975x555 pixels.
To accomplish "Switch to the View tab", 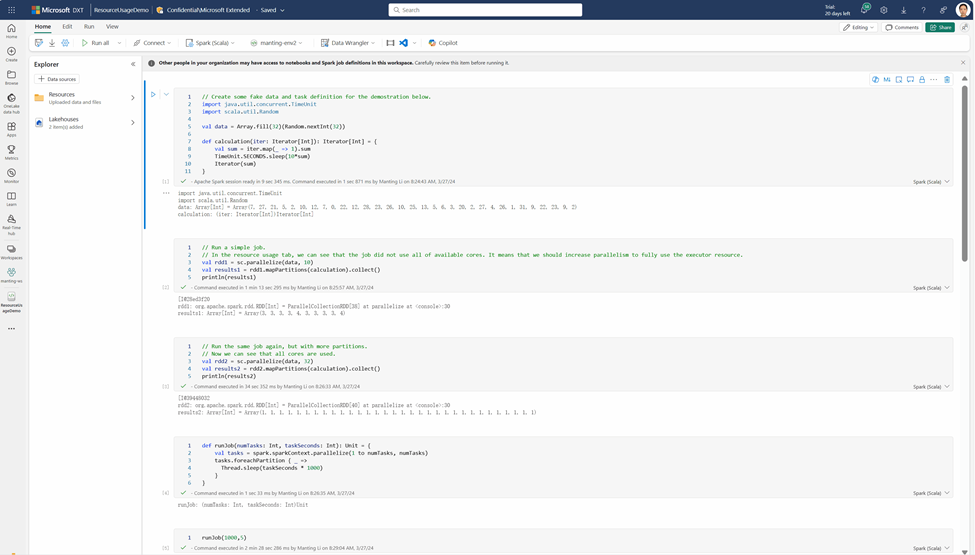I will 112,27.
